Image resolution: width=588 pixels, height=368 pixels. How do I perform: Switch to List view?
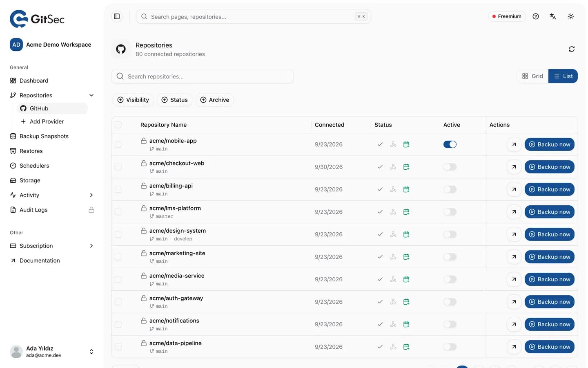pyautogui.click(x=563, y=76)
